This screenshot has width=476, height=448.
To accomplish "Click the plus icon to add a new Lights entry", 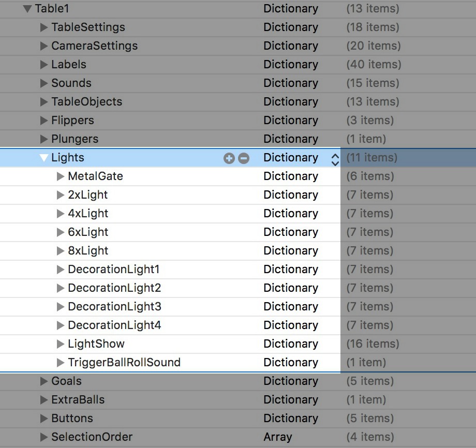I will [x=229, y=158].
